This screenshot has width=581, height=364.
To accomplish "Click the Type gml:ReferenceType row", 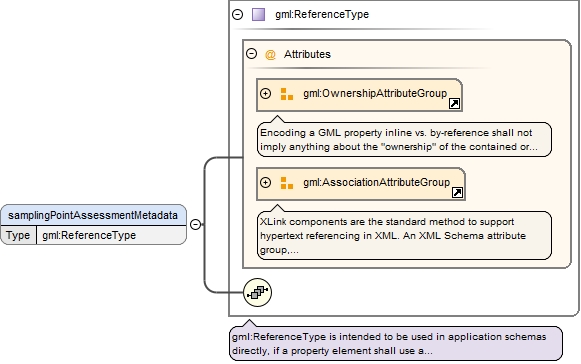I will [x=93, y=235].
